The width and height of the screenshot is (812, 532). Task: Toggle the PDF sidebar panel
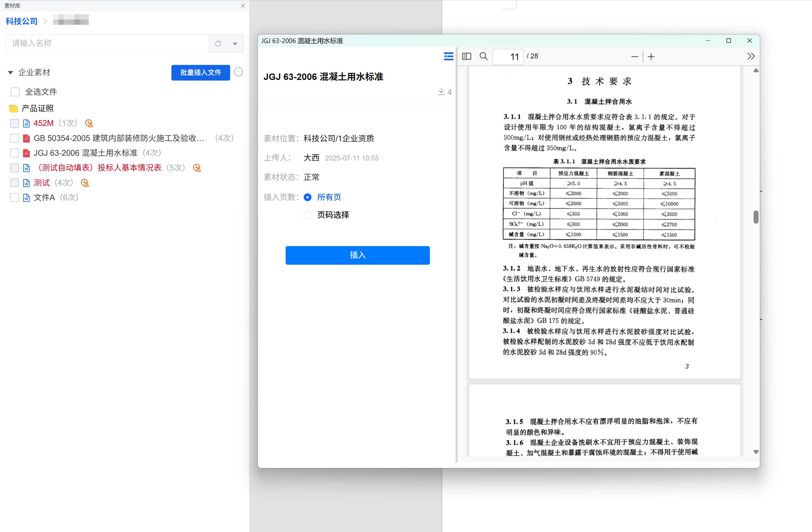[466, 56]
